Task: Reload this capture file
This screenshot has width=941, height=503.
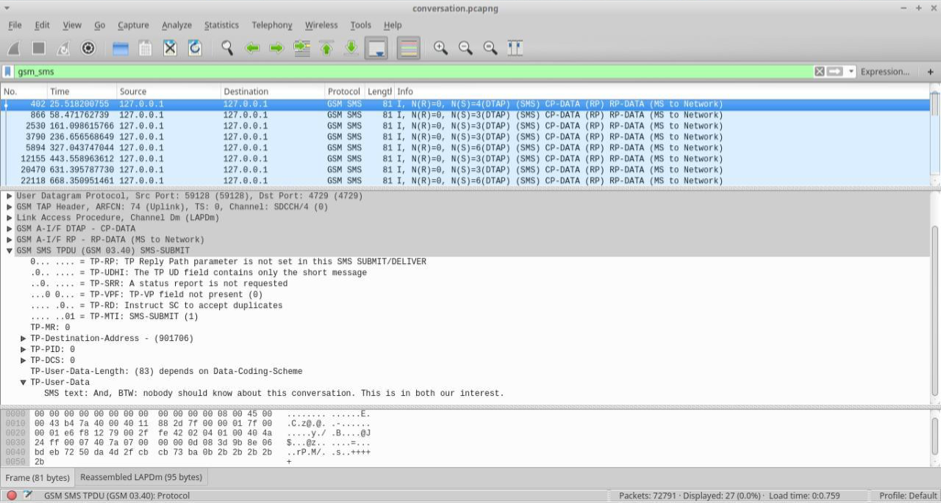Action: [195, 49]
